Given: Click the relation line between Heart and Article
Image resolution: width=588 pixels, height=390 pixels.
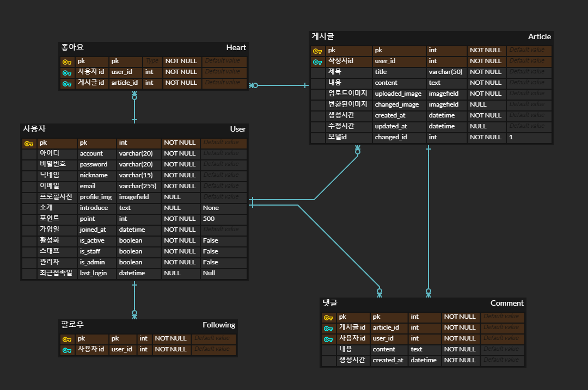Looking at the screenshot, I should [279, 85].
